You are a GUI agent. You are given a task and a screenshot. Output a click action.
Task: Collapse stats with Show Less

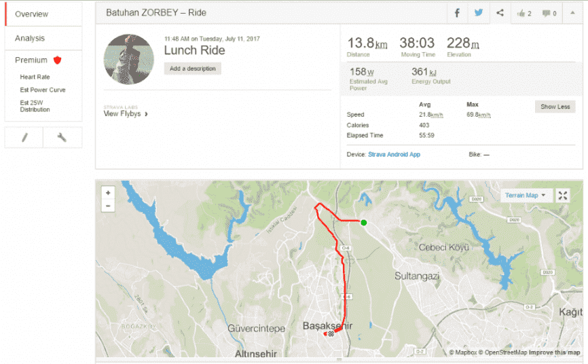[555, 107]
